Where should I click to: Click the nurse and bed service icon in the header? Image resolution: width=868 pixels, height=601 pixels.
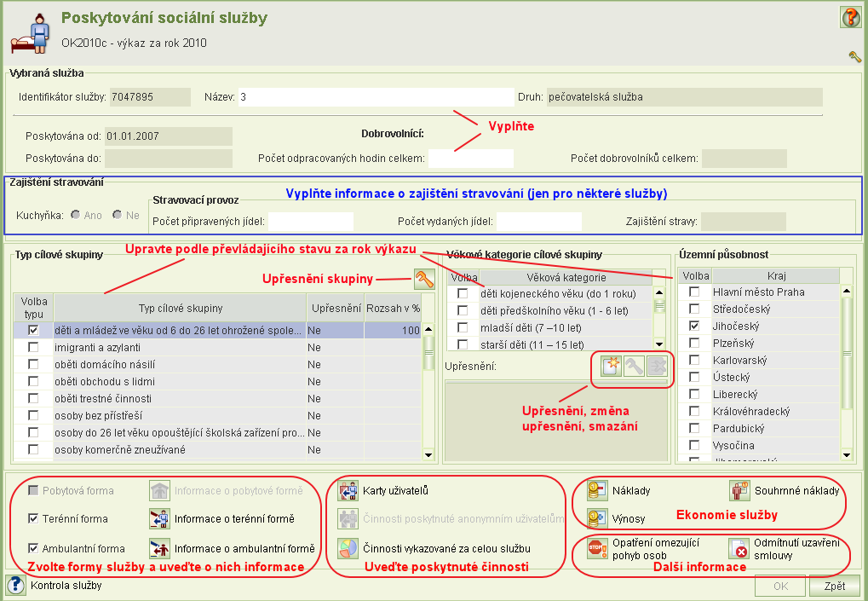tap(31, 34)
